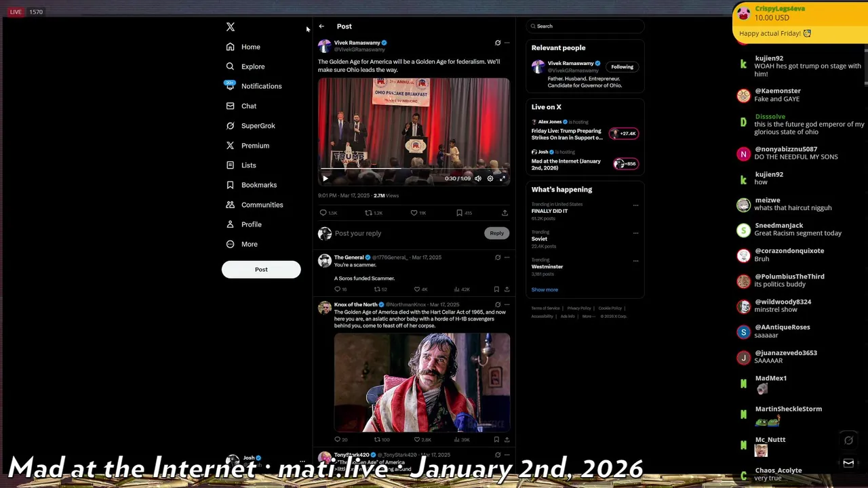Open The General's profile name
The image size is (868, 488).
[349, 258]
